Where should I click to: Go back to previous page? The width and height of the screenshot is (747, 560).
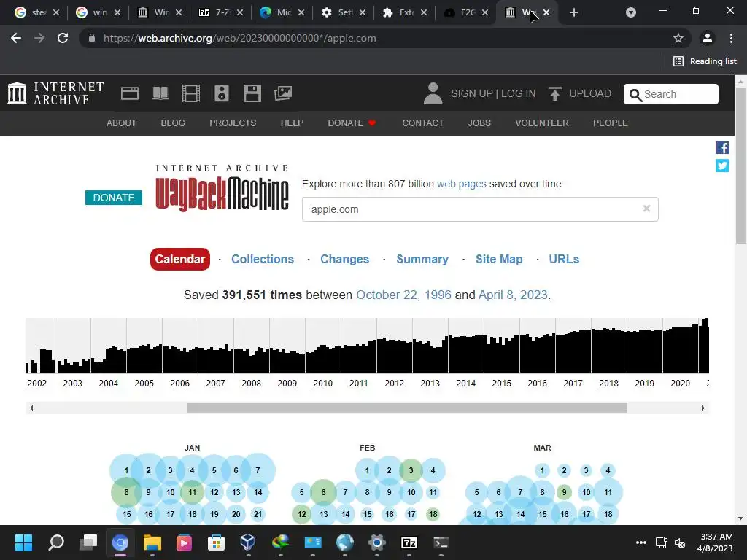coord(16,38)
